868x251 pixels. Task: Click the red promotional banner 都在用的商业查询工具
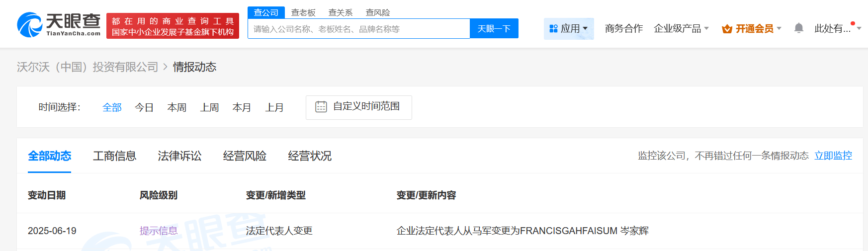click(x=173, y=26)
